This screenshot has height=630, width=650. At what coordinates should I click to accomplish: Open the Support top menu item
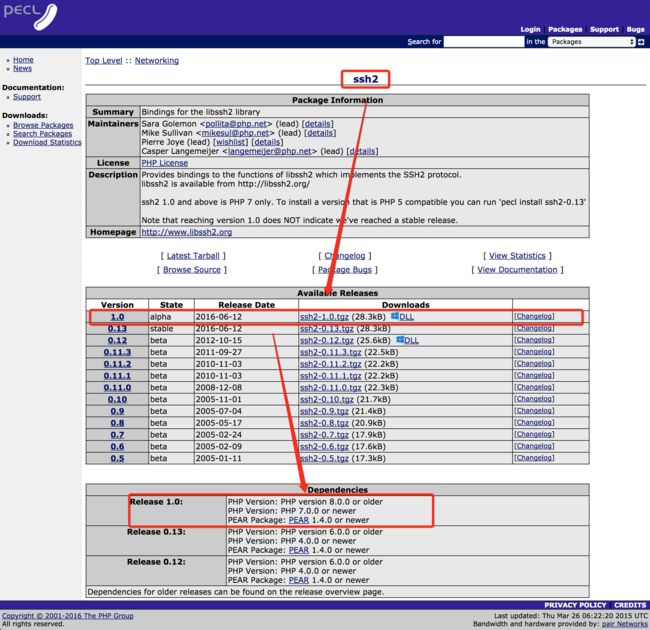point(604,29)
